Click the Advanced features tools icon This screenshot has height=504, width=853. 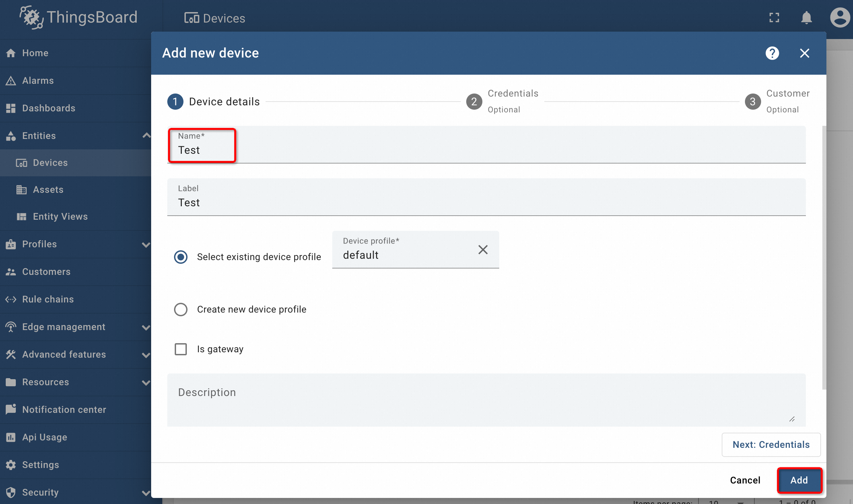[x=11, y=354]
